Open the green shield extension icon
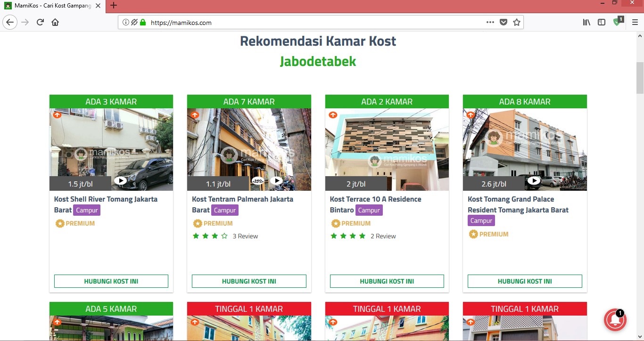Viewport: 644px width, 341px height. click(617, 22)
